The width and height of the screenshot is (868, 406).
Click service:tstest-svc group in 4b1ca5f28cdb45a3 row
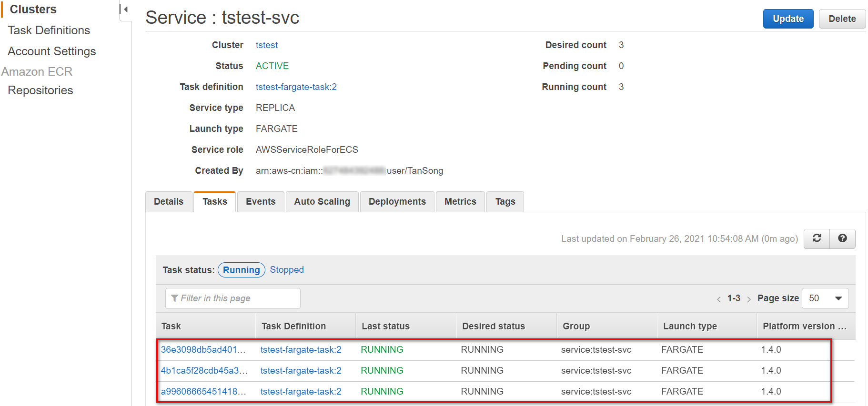(596, 370)
